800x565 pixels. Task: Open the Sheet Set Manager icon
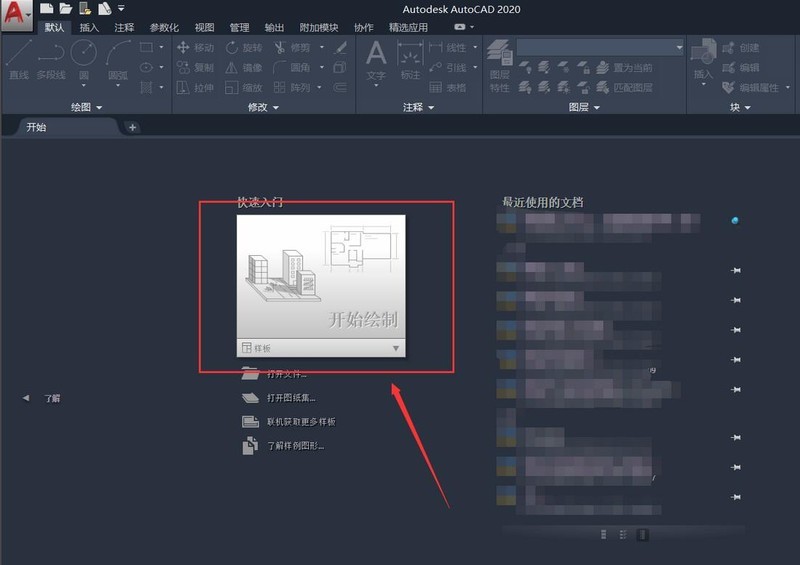[x=105, y=8]
